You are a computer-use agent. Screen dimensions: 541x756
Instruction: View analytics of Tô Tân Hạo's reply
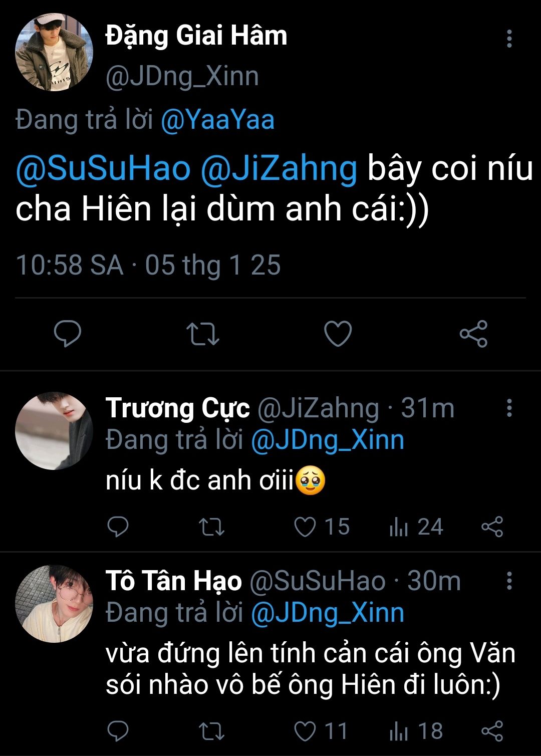coord(399,731)
